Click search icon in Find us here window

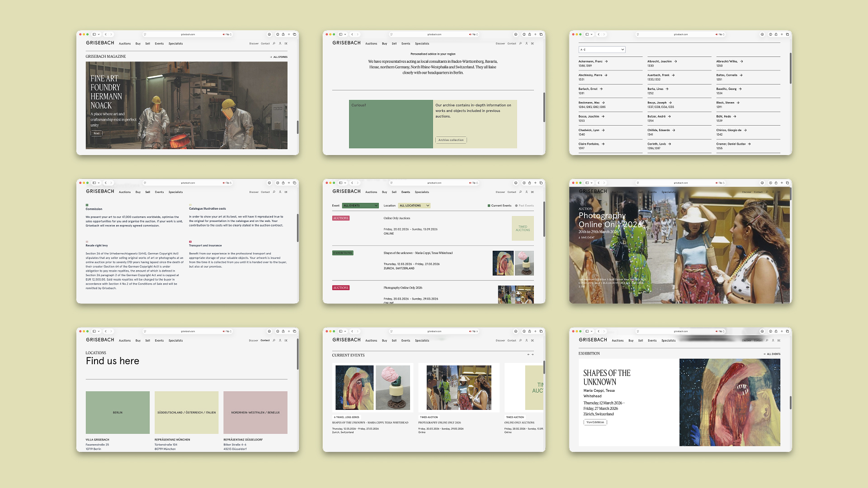(x=274, y=340)
